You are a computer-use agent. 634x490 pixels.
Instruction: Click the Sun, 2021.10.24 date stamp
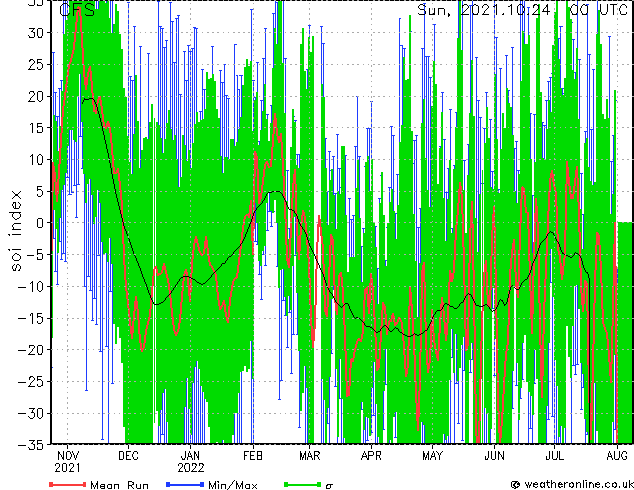click(x=484, y=10)
